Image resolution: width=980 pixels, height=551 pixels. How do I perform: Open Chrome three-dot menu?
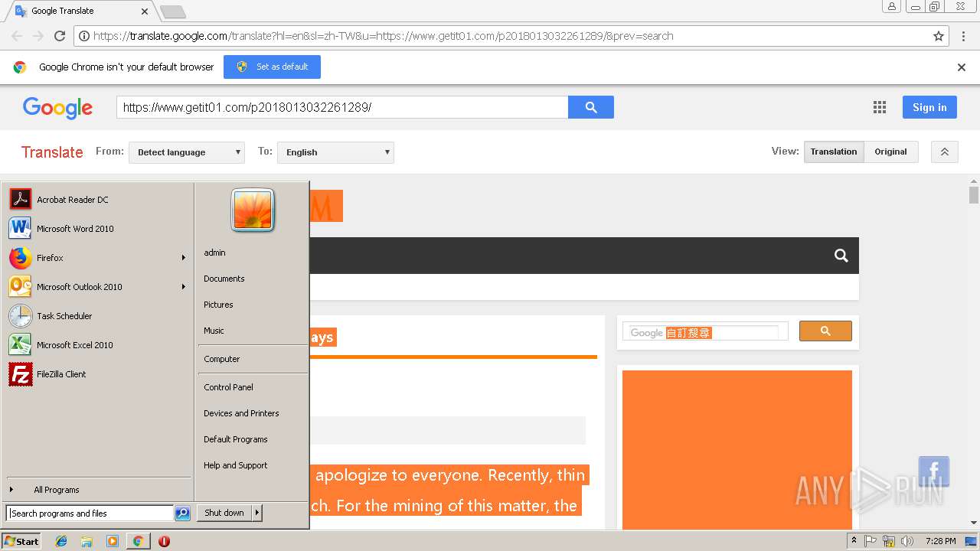point(962,36)
